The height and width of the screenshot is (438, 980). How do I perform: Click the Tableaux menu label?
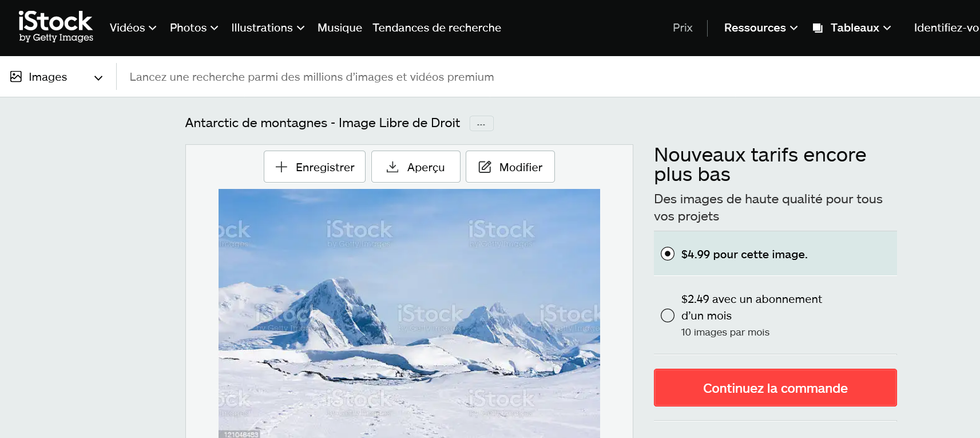[855, 27]
